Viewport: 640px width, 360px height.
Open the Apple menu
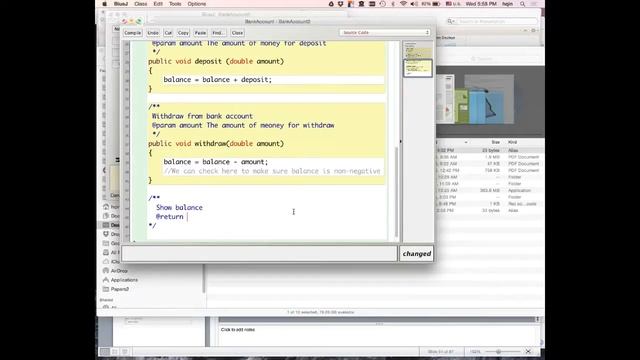pyautogui.click(x=104, y=4)
